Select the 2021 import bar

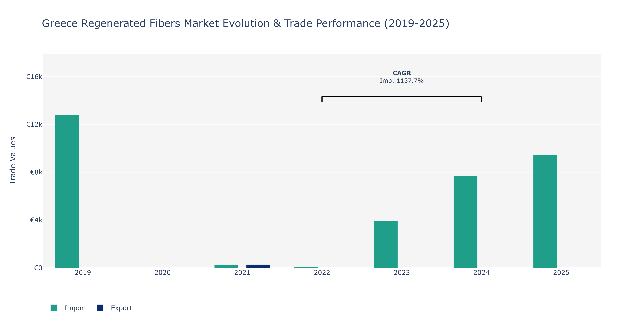226,266
